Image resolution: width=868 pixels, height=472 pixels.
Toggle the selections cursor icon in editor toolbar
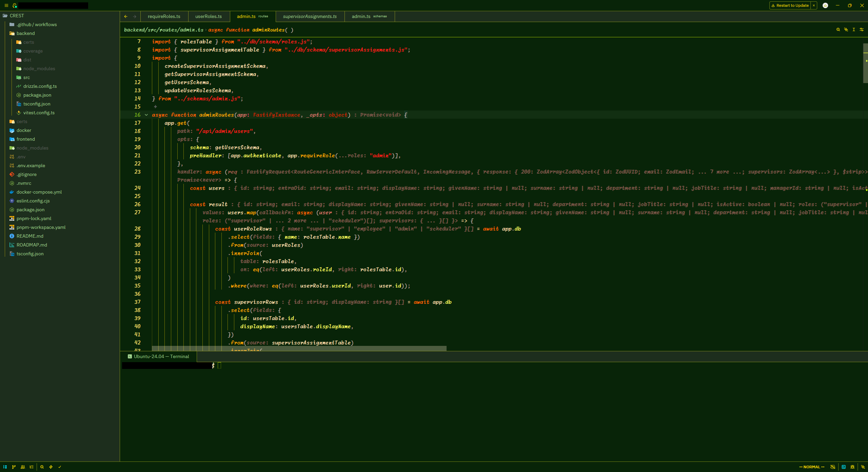[x=854, y=30]
